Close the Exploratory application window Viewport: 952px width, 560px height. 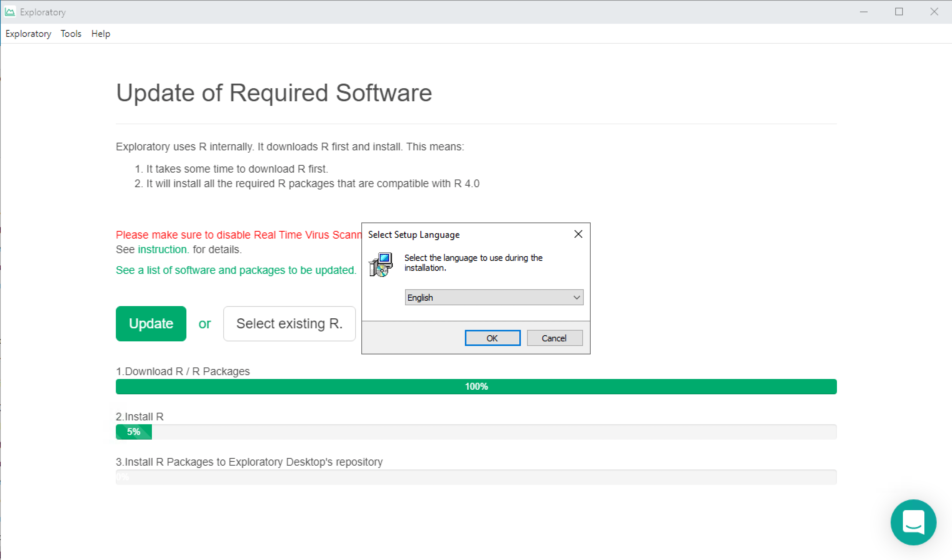[934, 12]
